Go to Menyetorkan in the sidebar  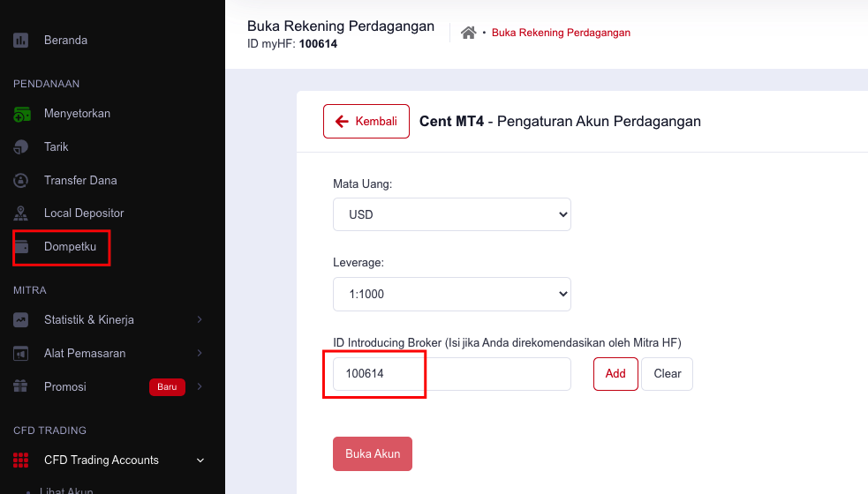(77, 114)
